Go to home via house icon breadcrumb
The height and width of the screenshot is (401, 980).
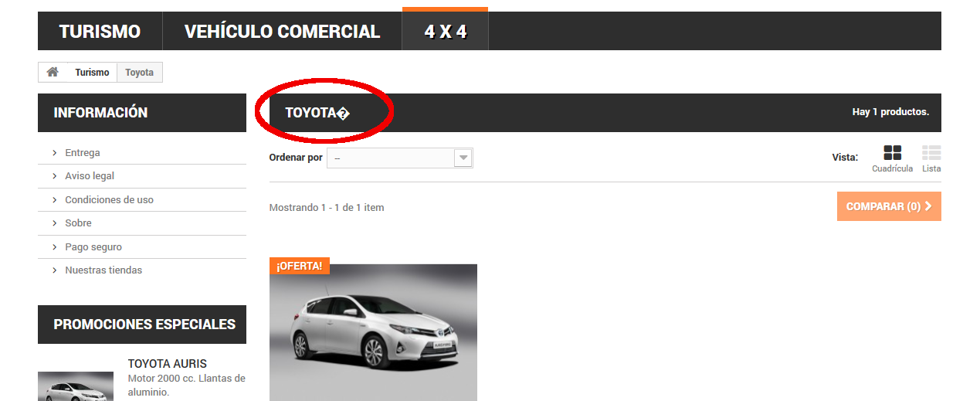click(53, 72)
